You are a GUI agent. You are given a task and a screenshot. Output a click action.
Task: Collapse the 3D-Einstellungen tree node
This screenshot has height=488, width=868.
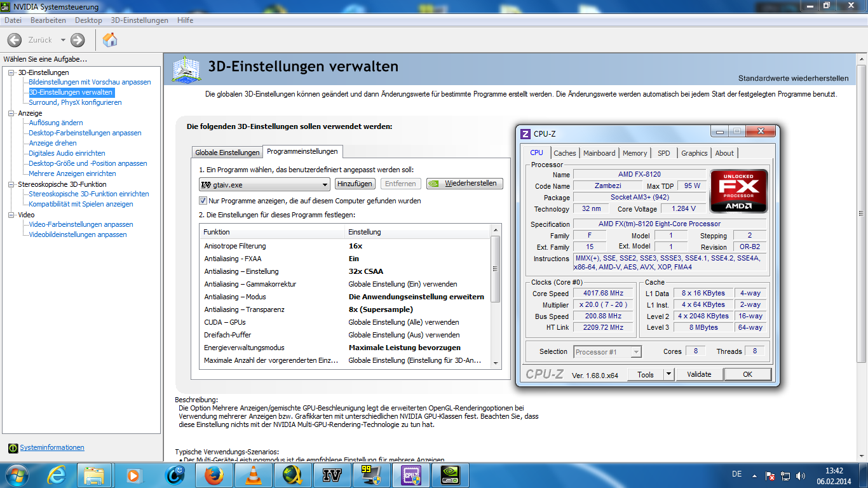click(x=11, y=72)
